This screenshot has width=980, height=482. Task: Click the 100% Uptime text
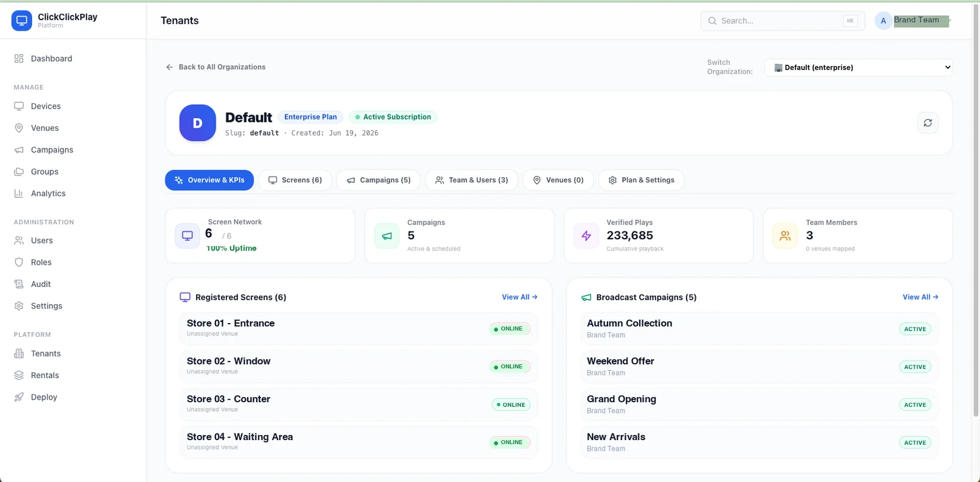click(x=231, y=249)
